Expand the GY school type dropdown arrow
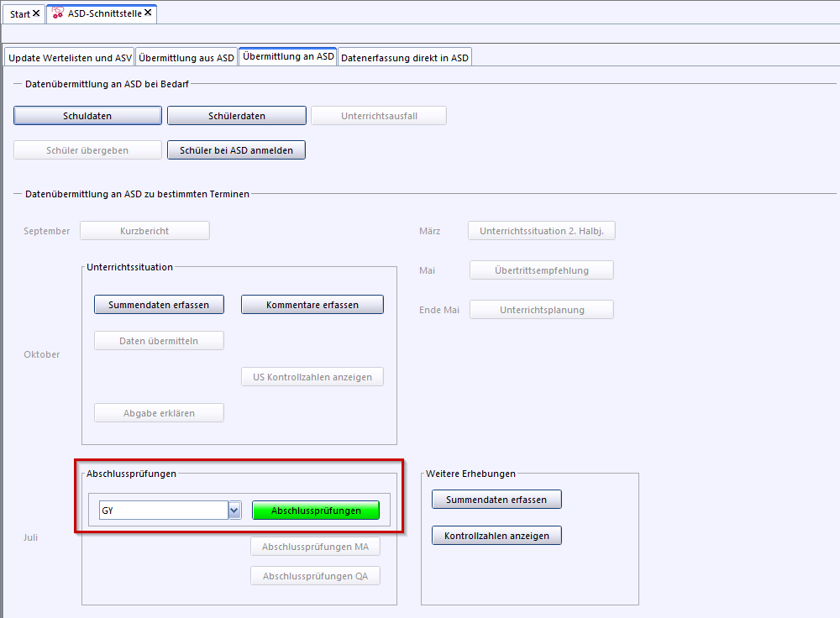840x618 pixels. (235, 511)
